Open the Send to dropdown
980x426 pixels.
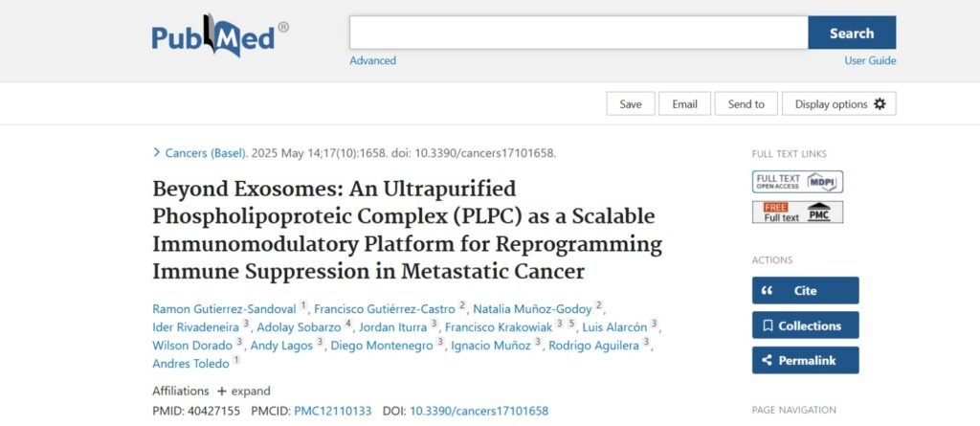tap(746, 103)
